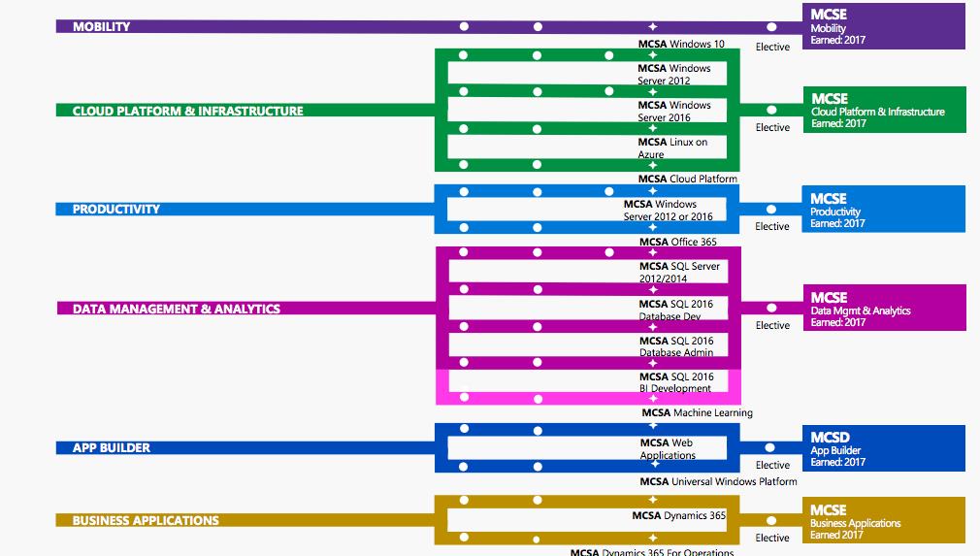Click star marker above MCSA Universal Windows Platform label

coord(654,464)
